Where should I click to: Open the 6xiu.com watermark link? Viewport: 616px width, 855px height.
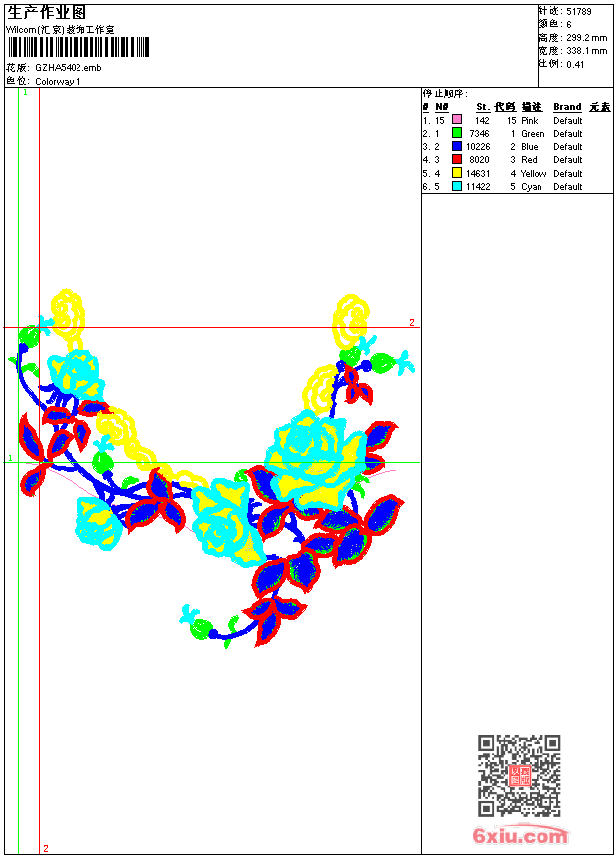tap(520, 835)
